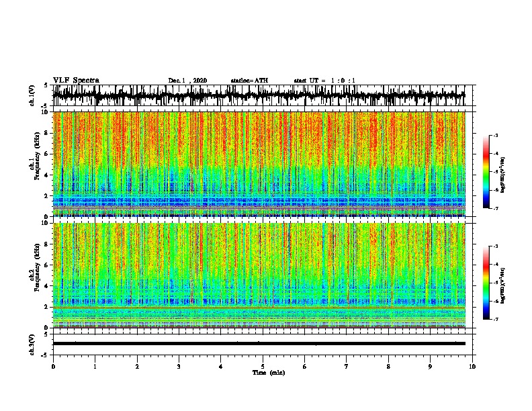Click the "start UT = 1:0:1" text
Screen dimensions: 532x411
[324, 81]
